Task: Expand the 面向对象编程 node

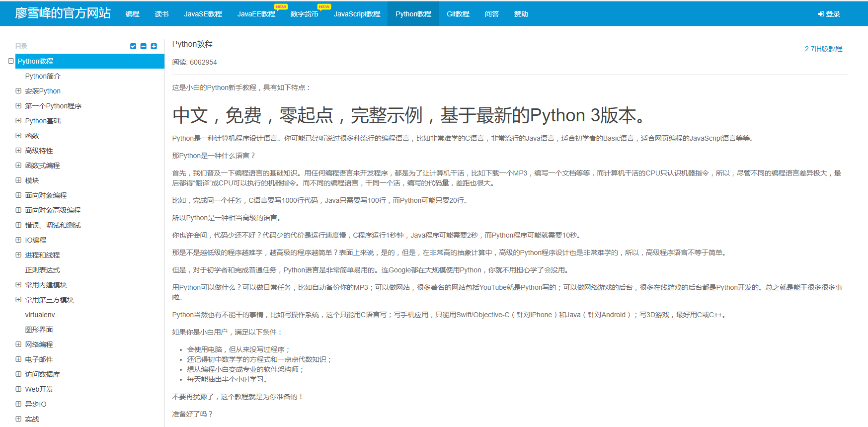Action: click(x=18, y=195)
